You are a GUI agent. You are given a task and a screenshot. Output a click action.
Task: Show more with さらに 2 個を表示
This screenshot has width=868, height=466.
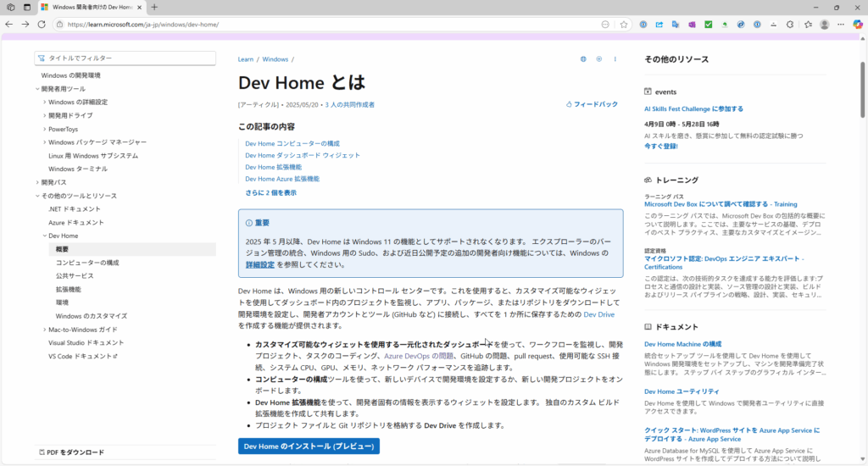(x=270, y=192)
